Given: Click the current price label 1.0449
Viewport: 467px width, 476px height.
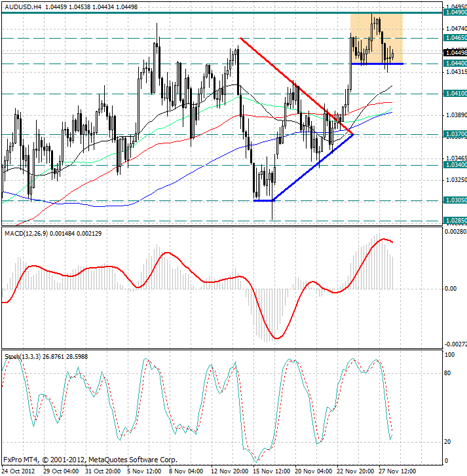Looking at the screenshot, I should (455, 53).
